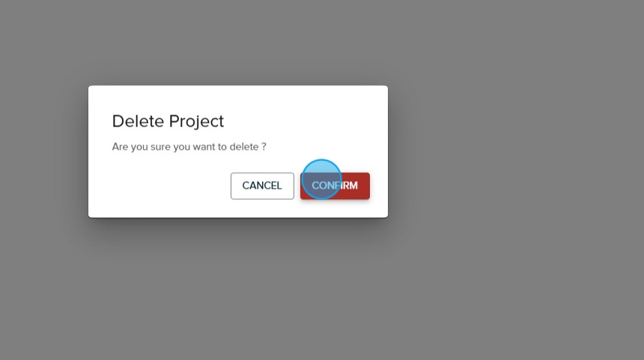The image size is (644, 360).
Task: Click empty white space inside the dialog
Action: [164, 187]
